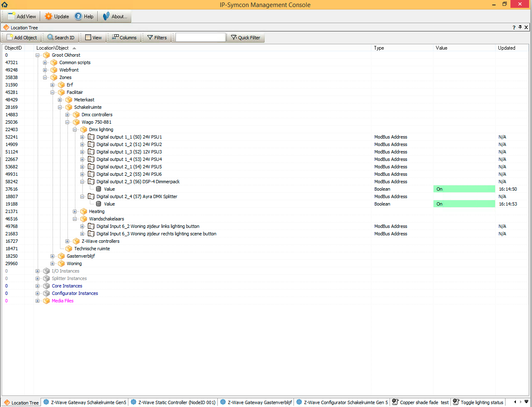Click the Type column header

coord(402,48)
